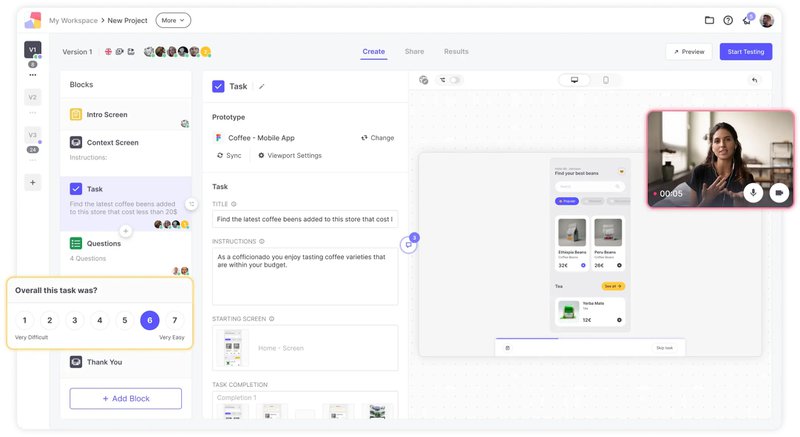Open notifications bell in top bar
Viewport: 800px width, 437px height.
click(747, 20)
